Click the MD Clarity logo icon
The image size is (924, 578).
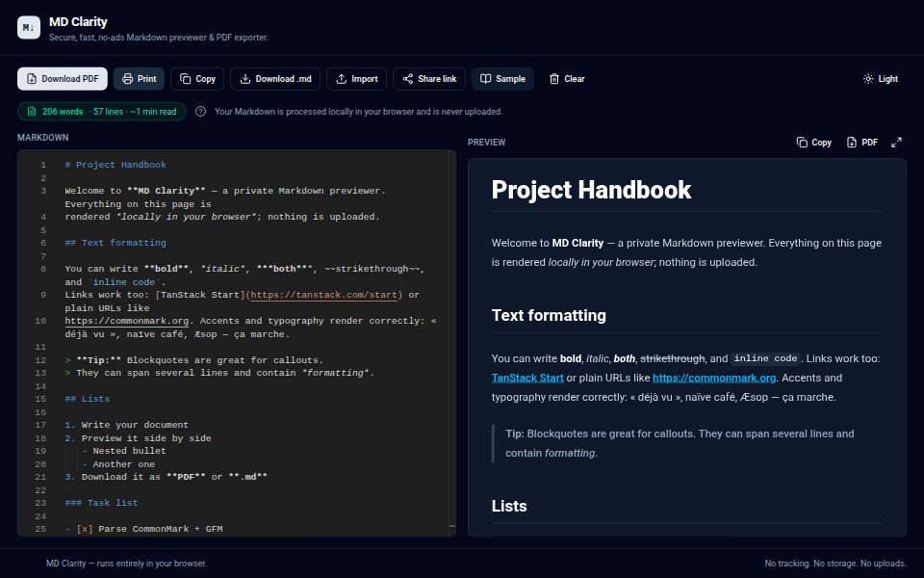click(x=29, y=27)
